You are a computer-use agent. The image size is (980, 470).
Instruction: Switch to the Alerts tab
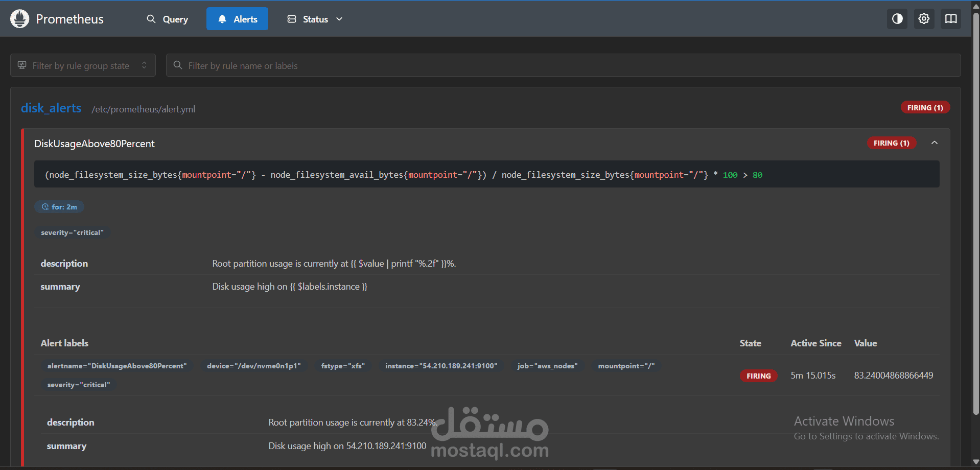click(237, 19)
